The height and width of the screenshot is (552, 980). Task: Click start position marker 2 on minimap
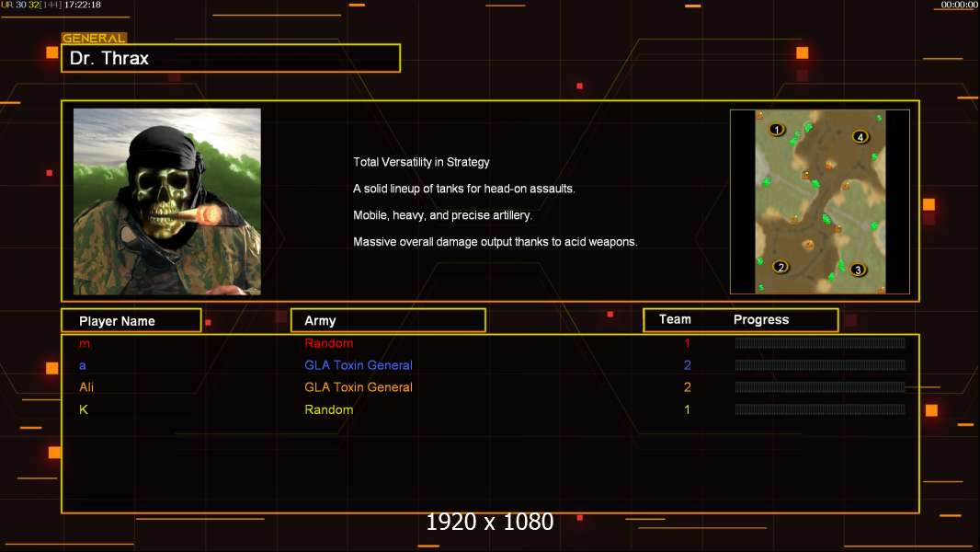pos(781,267)
